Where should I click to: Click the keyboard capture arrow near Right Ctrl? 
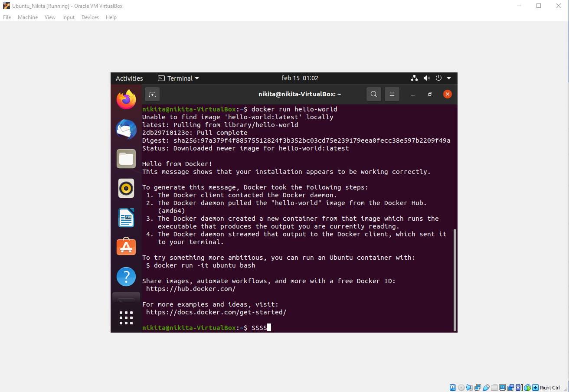[x=535, y=387]
